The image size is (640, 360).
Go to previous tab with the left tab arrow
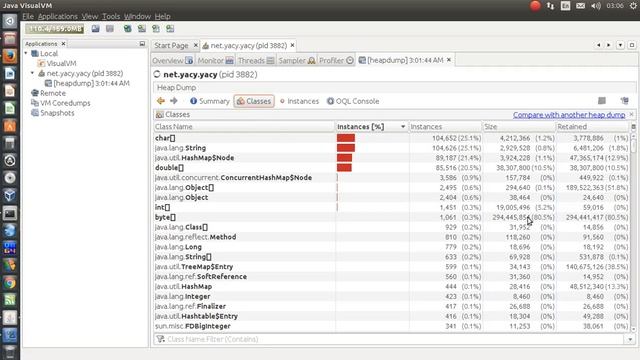pyautogui.click(x=598, y=45)
